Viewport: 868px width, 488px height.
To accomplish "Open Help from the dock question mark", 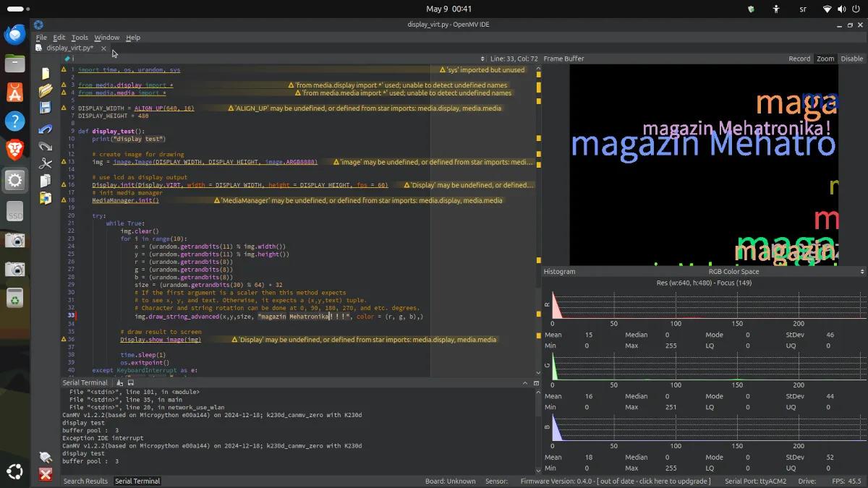I will (15, 121).
